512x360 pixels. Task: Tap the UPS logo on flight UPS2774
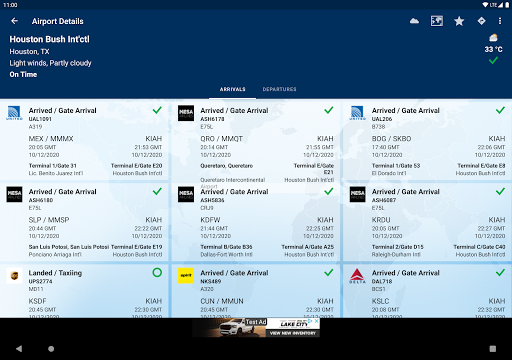14,276
